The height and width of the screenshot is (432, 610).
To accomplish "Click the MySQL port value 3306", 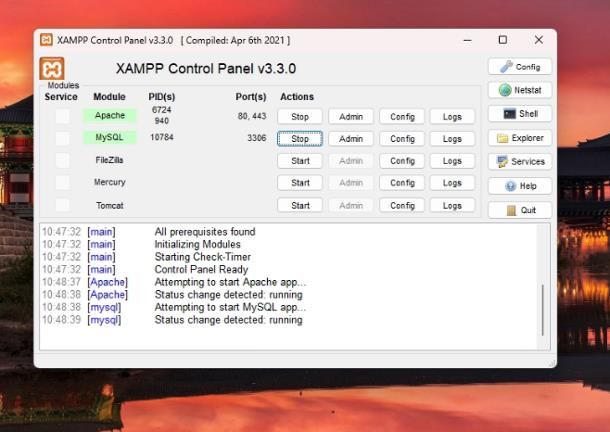I will [x=257, y=138].
